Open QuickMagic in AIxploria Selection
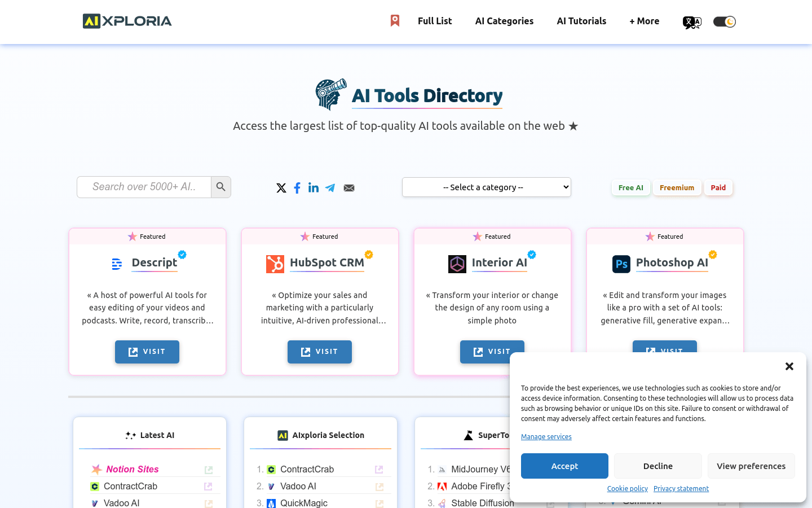Viewport: 812px width, 508px height. (x=303, y=503)
